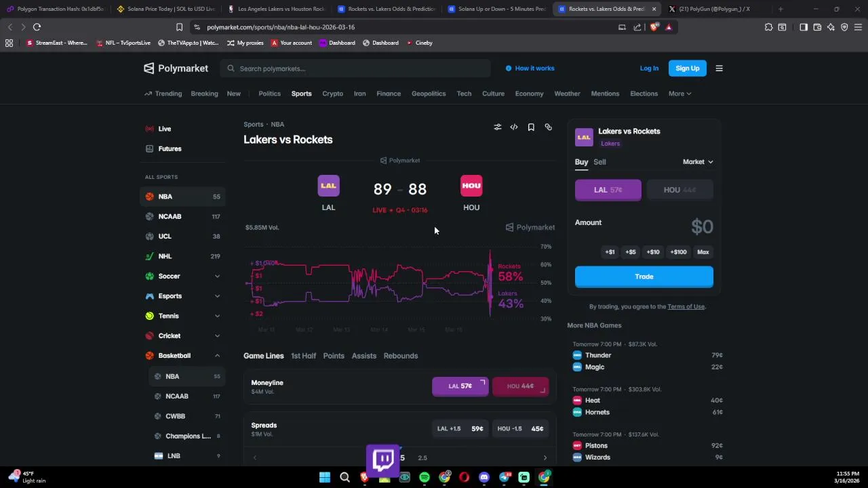Open the apps grid icon in bookmarks bar
Viewport: 868px width, 488px height.
[x=9, y=43]
